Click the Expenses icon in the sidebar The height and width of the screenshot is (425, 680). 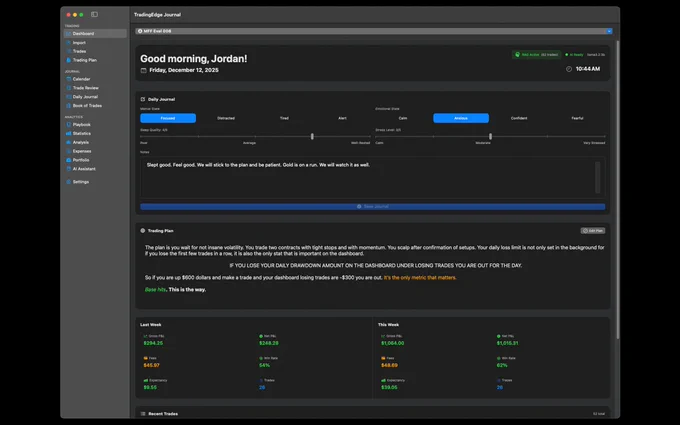tap(69, 151)
